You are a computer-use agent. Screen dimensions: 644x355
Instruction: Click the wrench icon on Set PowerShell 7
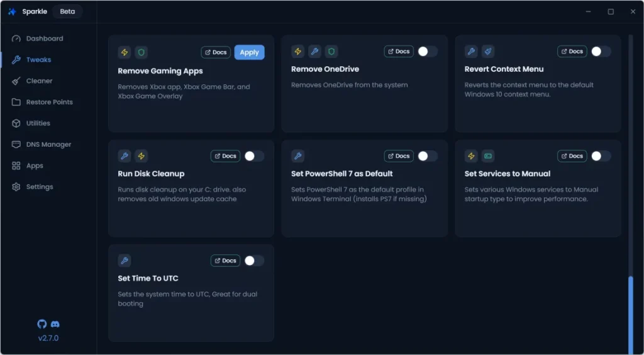[298, 156]
